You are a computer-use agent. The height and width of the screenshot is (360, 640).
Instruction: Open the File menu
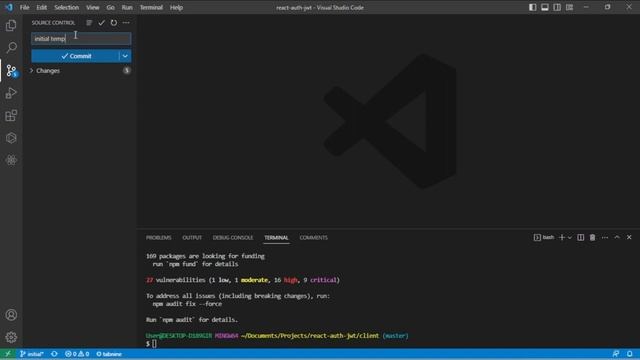(24, 7)
